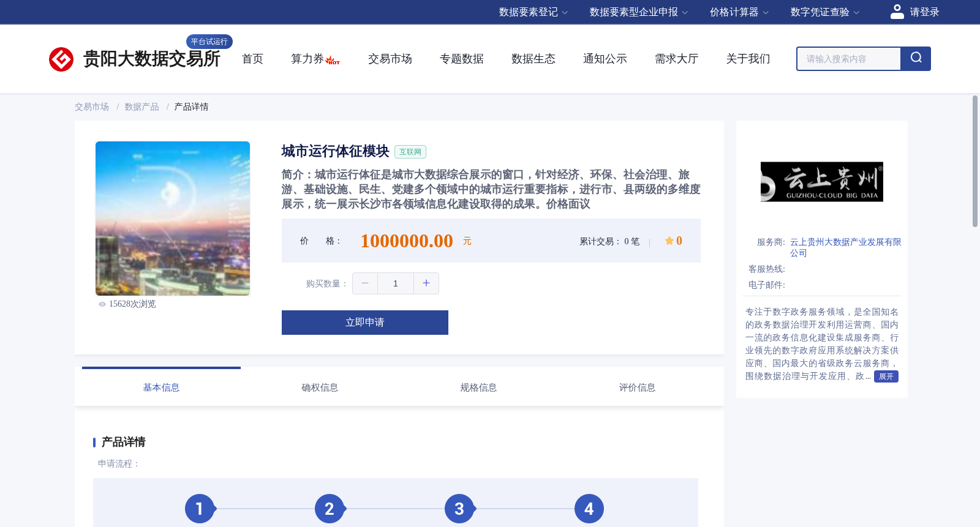Image resolution: width=980 pixels, height=527 pixels.
Task: Switch to 评价信息 tab
Action: coord(637,387)
